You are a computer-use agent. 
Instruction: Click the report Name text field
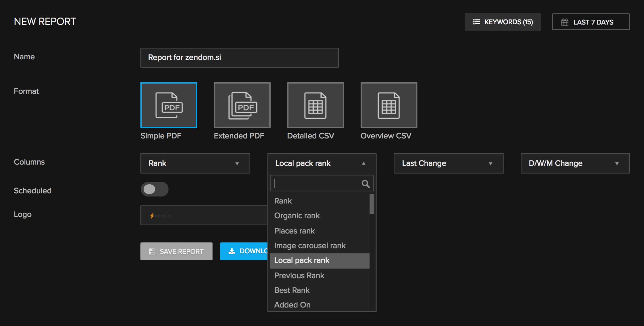pos(239,58)
